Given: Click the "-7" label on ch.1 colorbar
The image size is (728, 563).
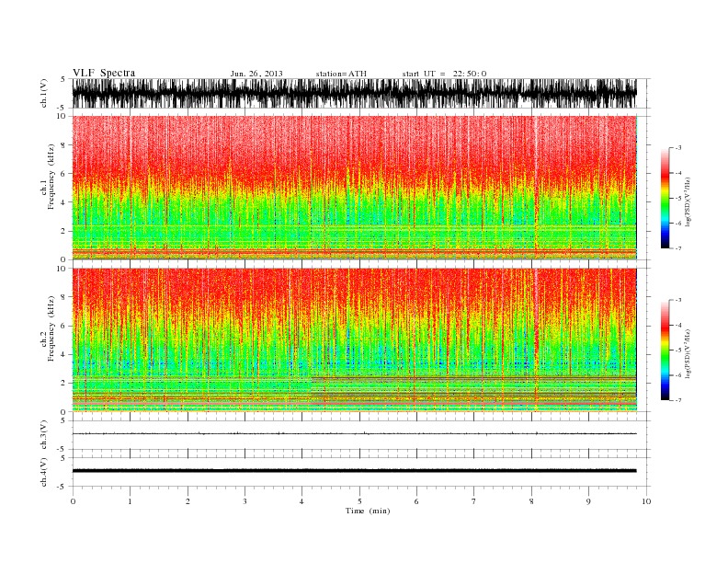Looking at the screenshot, I should [x=678, y=248].
